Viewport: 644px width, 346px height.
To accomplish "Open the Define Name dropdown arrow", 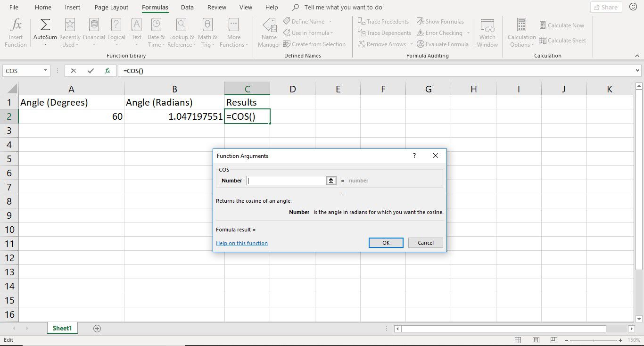I will (330, 22).
